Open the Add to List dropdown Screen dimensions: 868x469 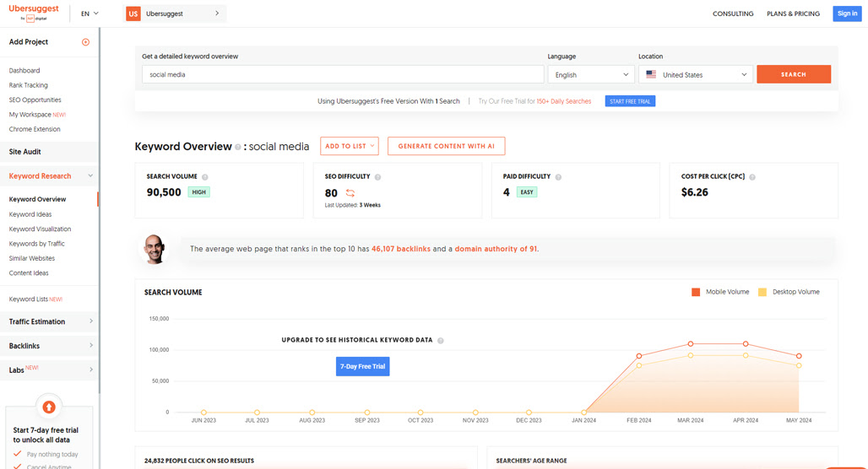350,146
